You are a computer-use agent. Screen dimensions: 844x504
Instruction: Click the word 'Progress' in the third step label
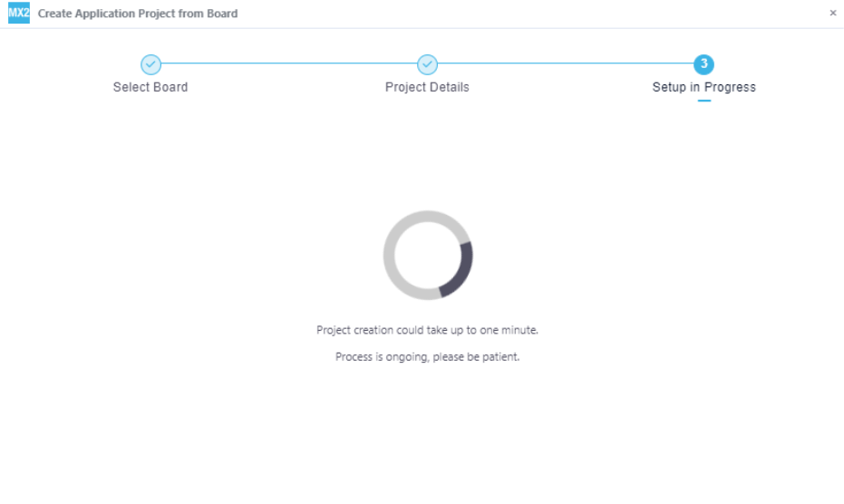pos(730,87)
